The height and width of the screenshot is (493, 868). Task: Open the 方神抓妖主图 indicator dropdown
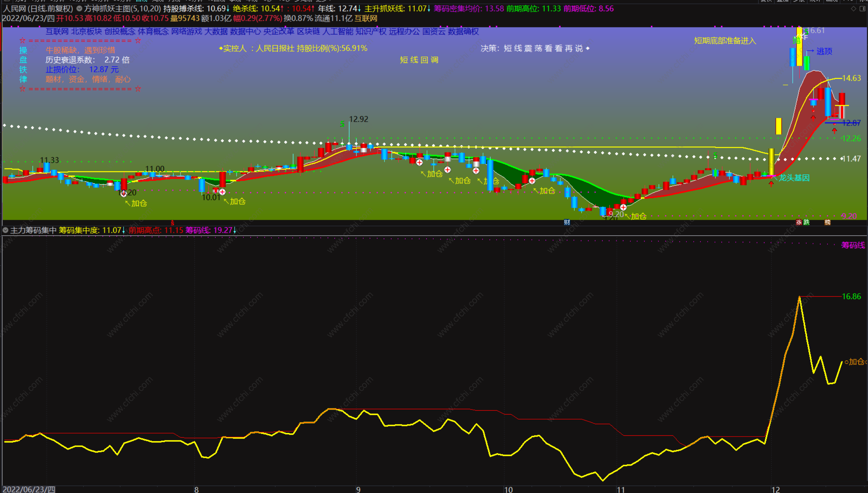[79, 8]
